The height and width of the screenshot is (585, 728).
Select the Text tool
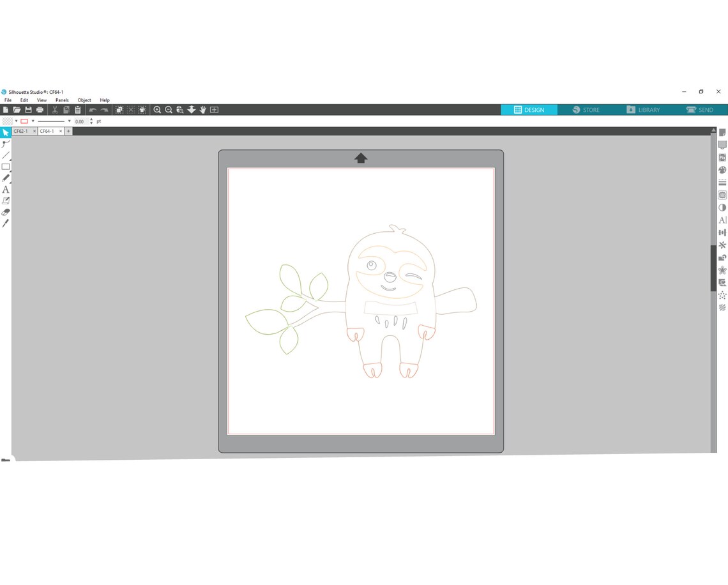point(6,190)
